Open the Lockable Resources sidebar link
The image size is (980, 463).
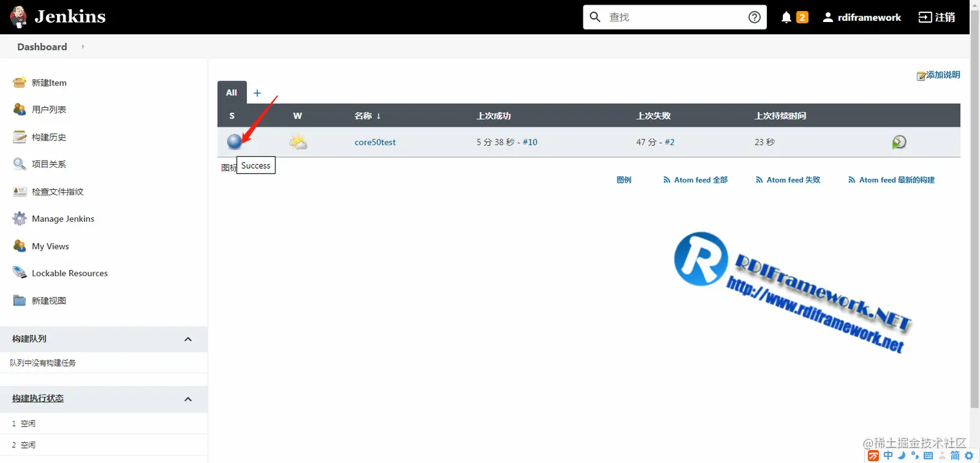point(70,273)
